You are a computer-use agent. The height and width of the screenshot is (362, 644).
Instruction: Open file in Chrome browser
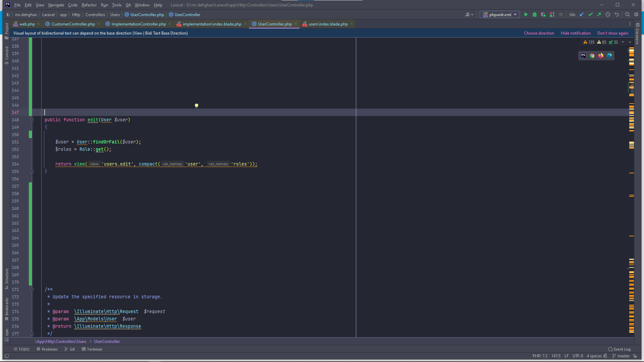click(x=592, y=56)
